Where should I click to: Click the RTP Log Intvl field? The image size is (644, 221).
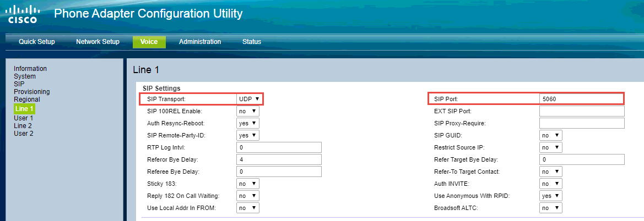click(279, 147)
